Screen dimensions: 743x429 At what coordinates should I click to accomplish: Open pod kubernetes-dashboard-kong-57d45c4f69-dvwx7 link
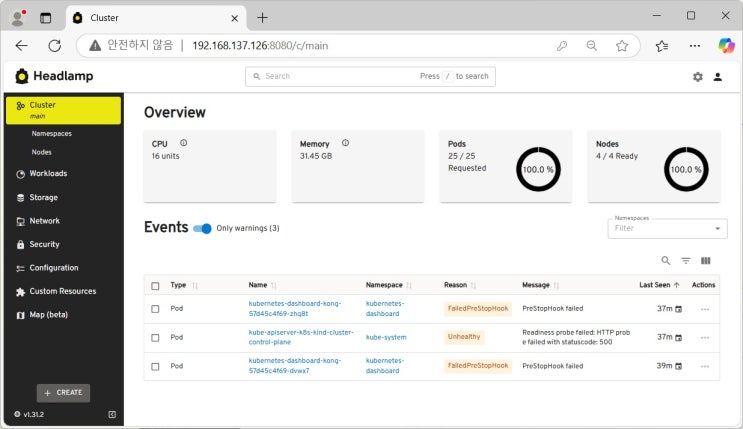pyautogui.click(x=294, y=365)
